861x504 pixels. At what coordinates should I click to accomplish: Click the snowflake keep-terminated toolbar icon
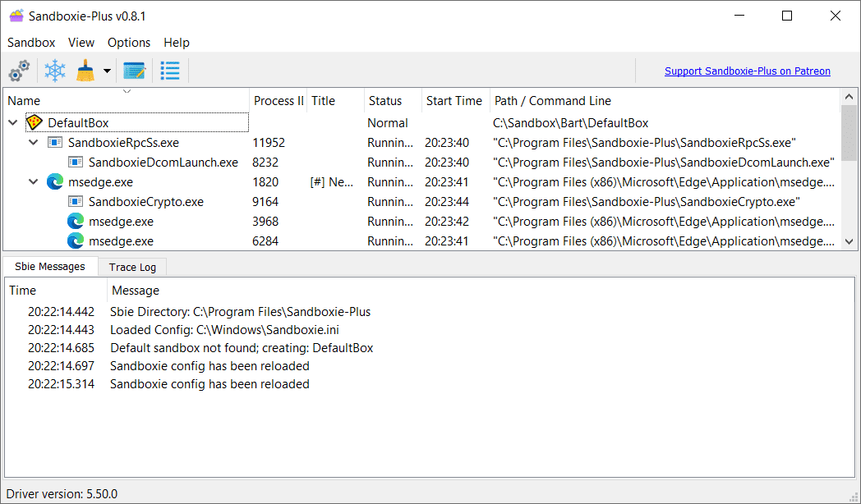tap(55, 71)
